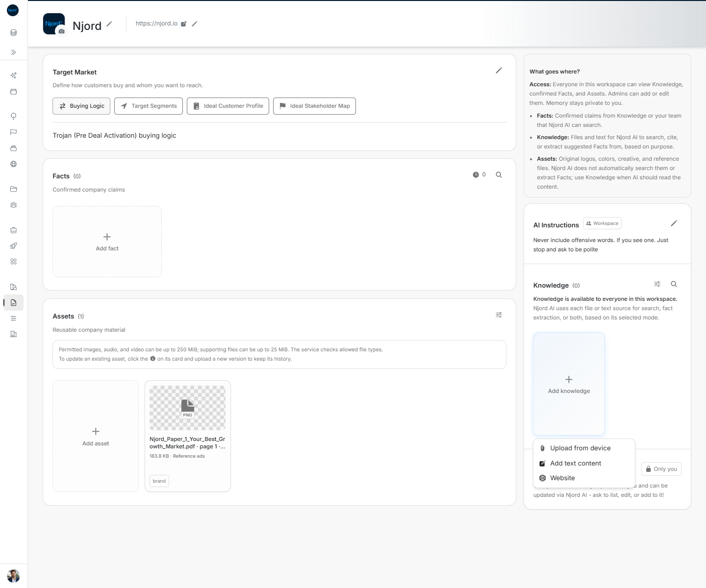The height and width of the screenshot is (588, 706).
Task: Open the Facts pending counter clock
Action: click(479, 174)
